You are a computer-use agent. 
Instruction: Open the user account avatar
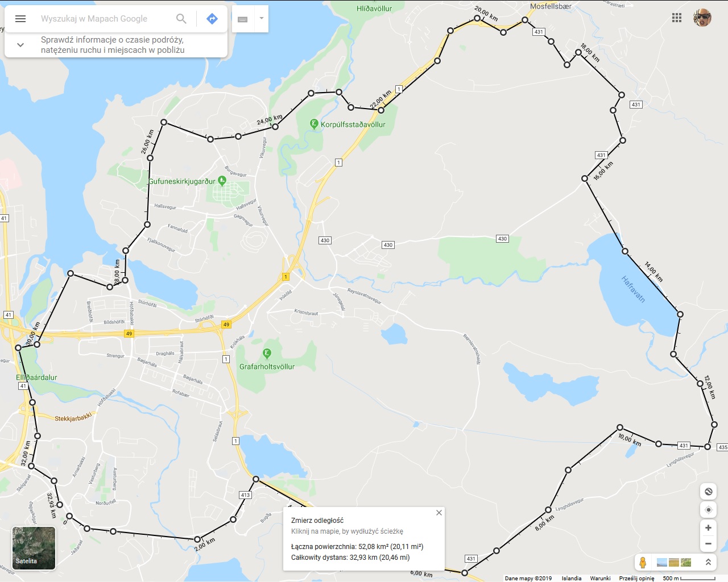[x=702, y=18]
